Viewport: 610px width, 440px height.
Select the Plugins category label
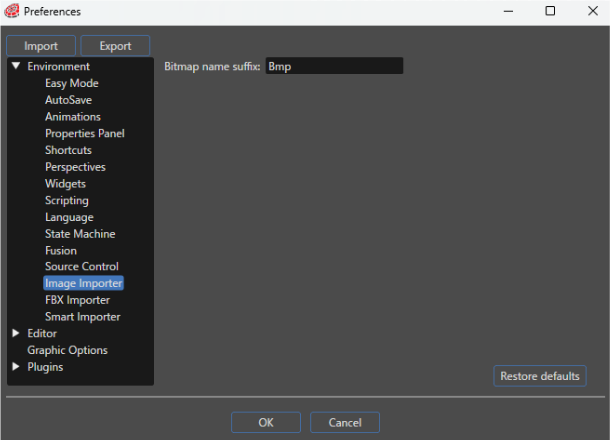click(45, 367)
